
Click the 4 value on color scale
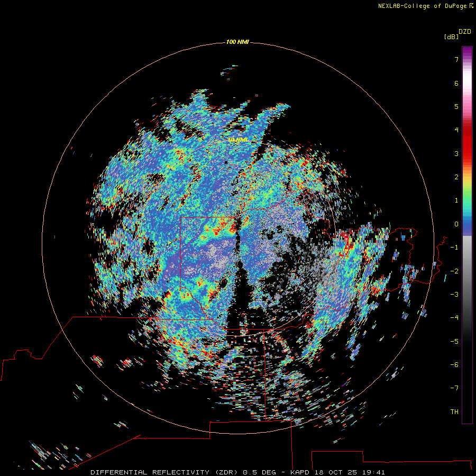pos(456,130)
